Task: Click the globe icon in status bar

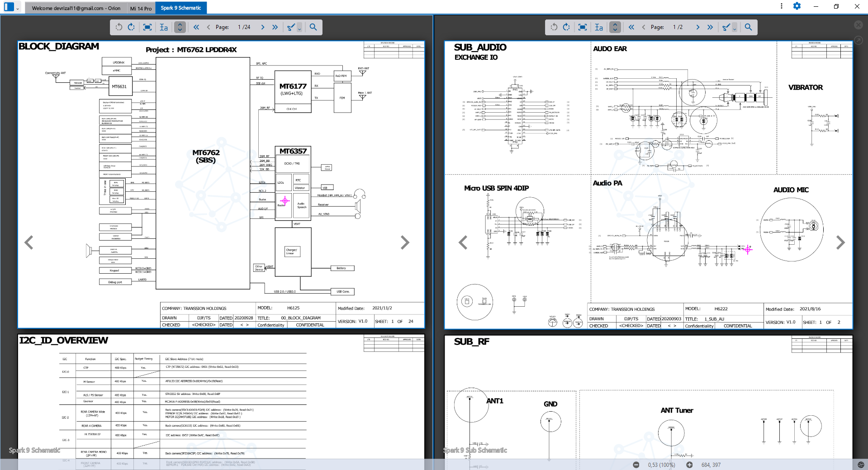Action: [x=861, y=465]
